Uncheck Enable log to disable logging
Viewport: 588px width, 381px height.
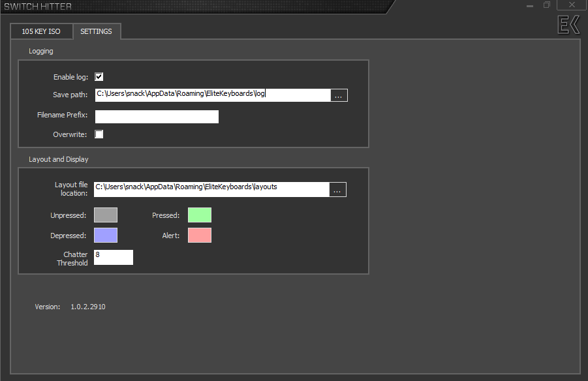[99, 76]
